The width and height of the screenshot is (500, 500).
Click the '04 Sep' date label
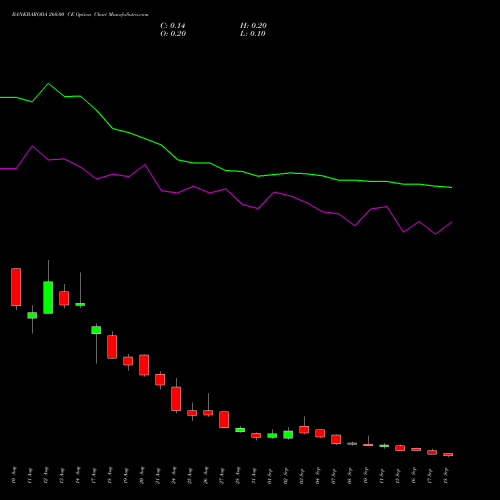coord(318,476)
